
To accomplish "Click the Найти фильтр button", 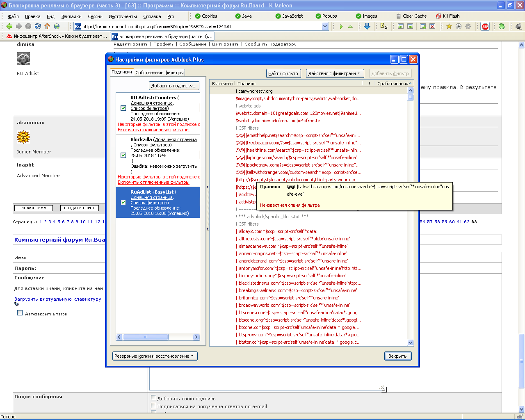I will [283, 73].
